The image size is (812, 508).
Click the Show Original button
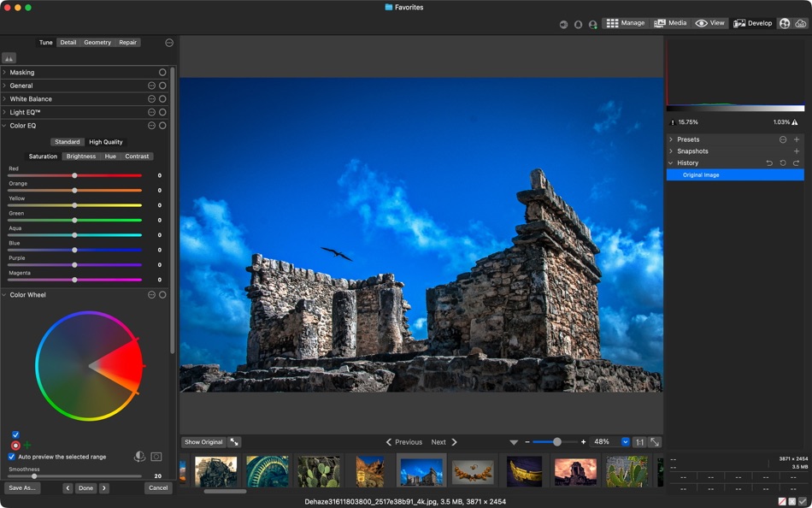tap(203, 442)
